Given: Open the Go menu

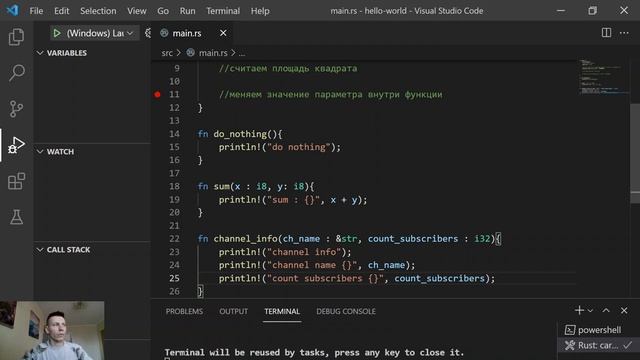Looking at the screenshot, I should tap(163, 11).
